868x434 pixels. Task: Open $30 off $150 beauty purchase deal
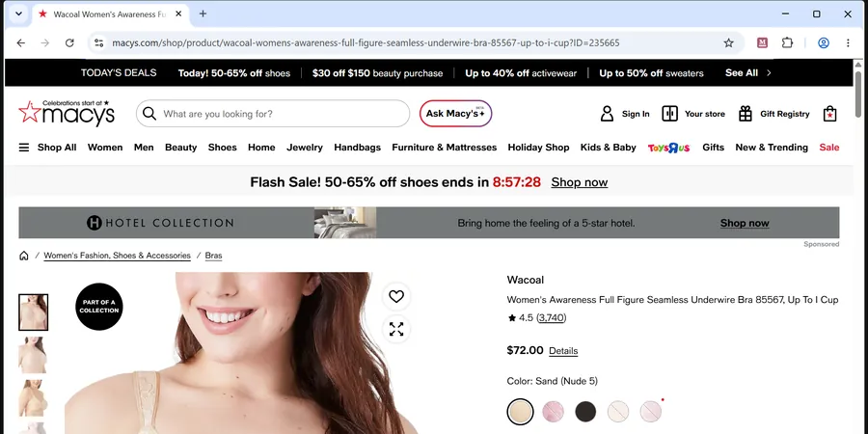tap(377, 73)
